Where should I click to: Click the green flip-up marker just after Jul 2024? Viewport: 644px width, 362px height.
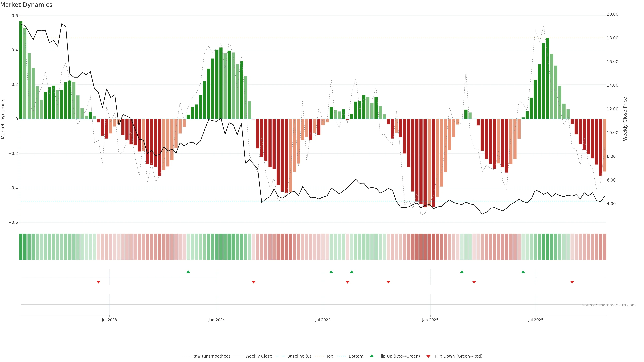(331, 272)
